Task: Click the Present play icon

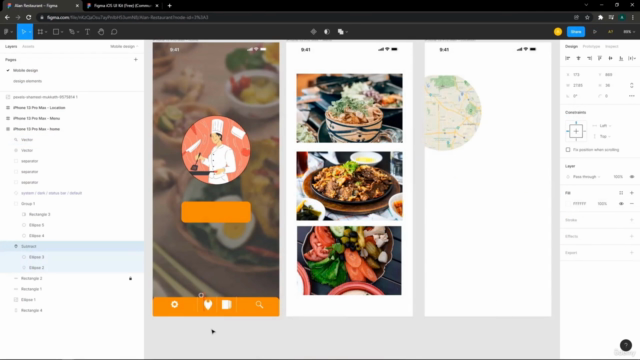Action: (x=595, y=32)
